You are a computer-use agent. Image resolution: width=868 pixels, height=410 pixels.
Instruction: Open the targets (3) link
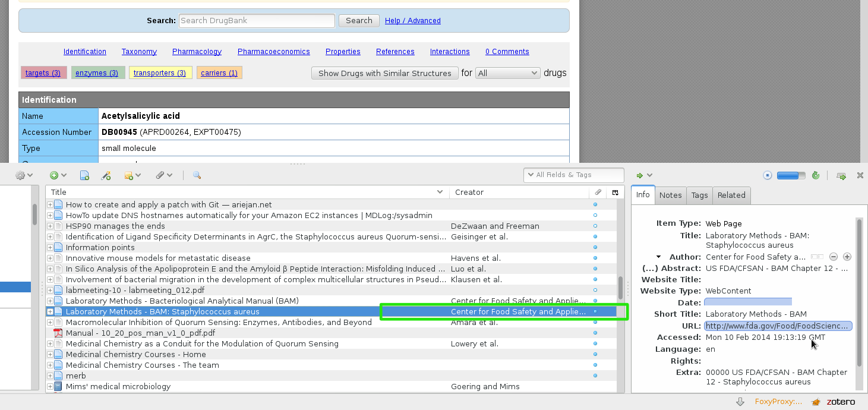[x=43, y=72]
